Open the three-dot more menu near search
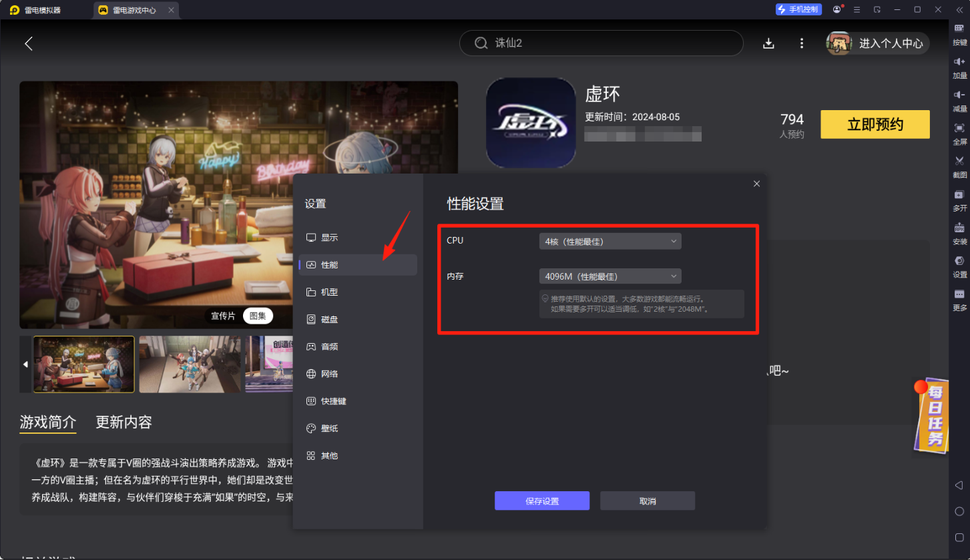The width and height of the screenshot is (970, 560). click(802, 43)
